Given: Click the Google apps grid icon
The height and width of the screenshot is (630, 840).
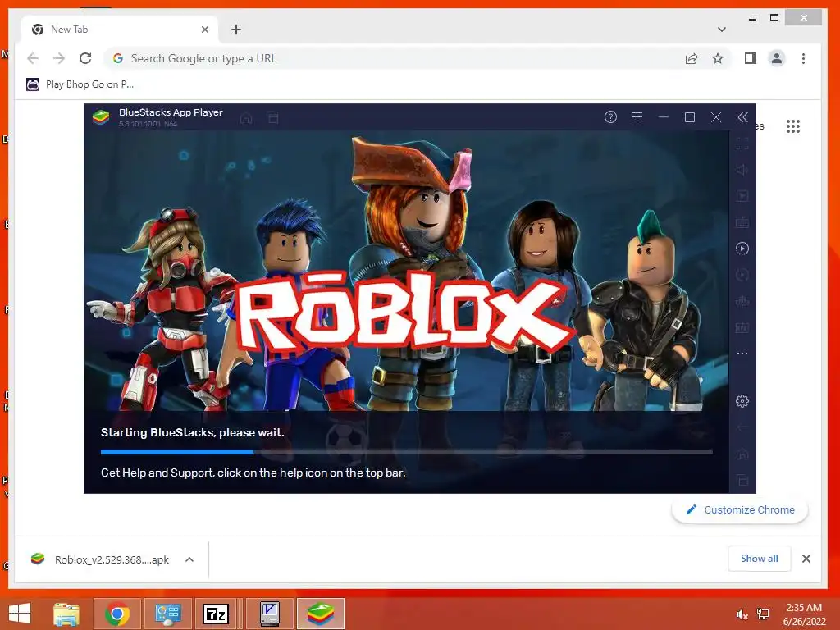Looking at the screenshot, I should (793, 126).
